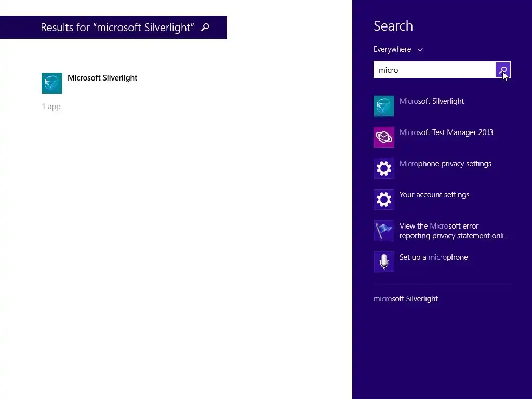Click gear icon for Your account settings
Viewport: 532px width, 399px height.
384,199
